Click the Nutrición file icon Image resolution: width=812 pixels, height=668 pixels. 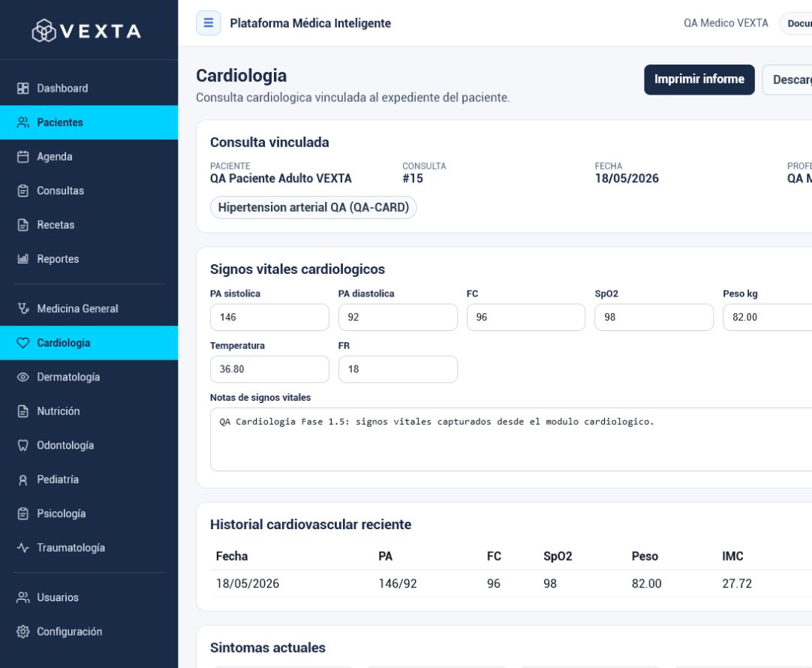coord(23,411)
